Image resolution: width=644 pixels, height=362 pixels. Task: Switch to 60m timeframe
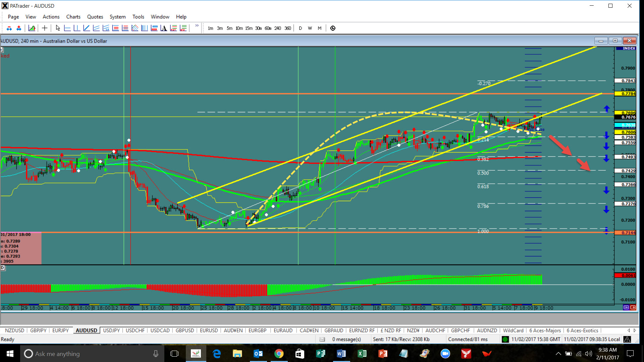(x=268, y=28)
